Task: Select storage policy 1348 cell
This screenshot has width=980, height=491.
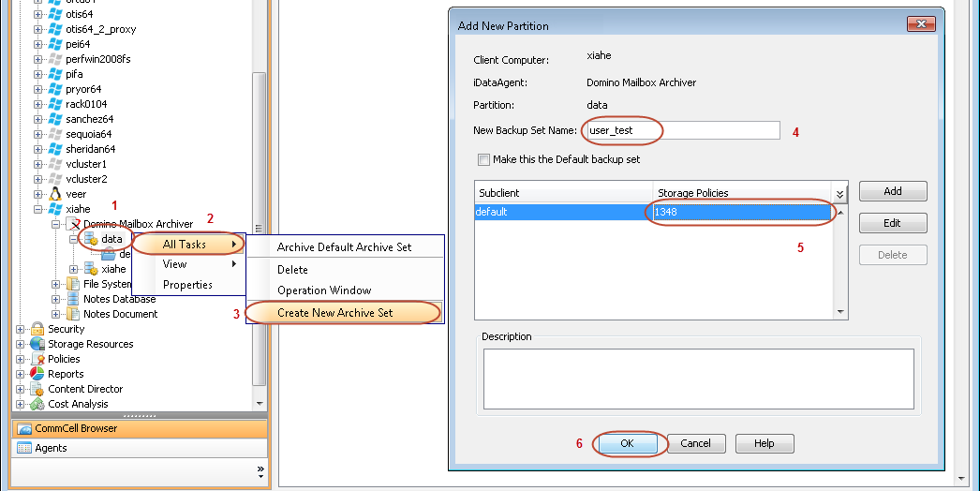Action: [x=741, y=213]
